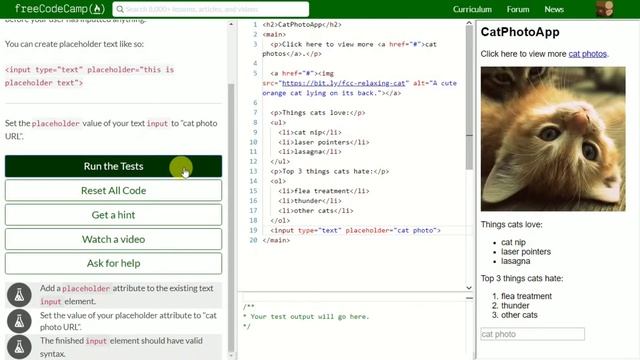Click flask icon beside 'finished input element' test
Viewport: 640px width, 360px height.
pyautogui.click(x=19, y=347)
